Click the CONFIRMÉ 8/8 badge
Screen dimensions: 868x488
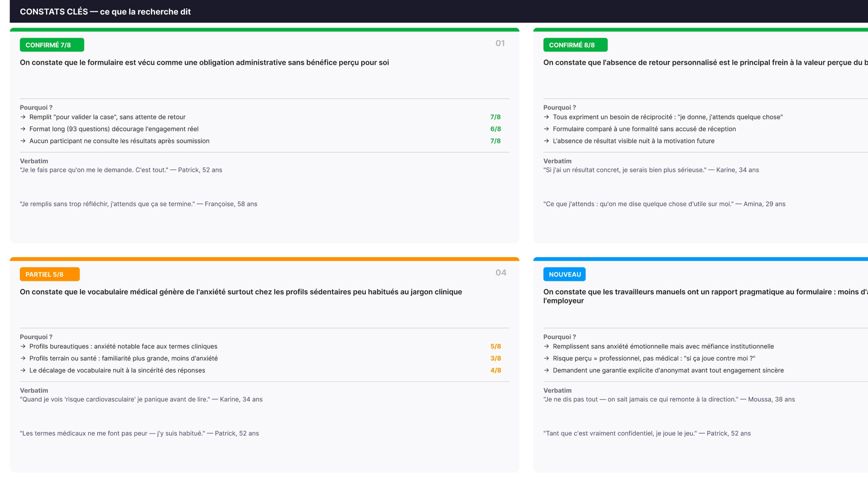pyautogui.click(x=575, y=45)
